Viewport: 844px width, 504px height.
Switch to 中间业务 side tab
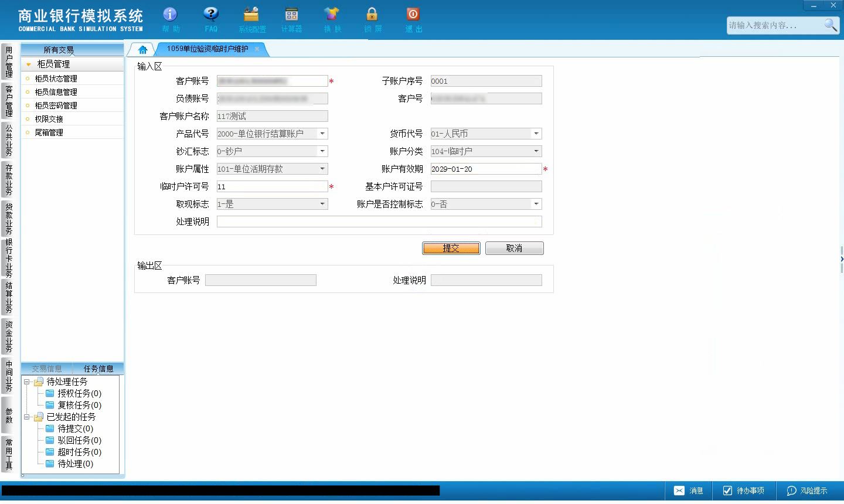9,376
